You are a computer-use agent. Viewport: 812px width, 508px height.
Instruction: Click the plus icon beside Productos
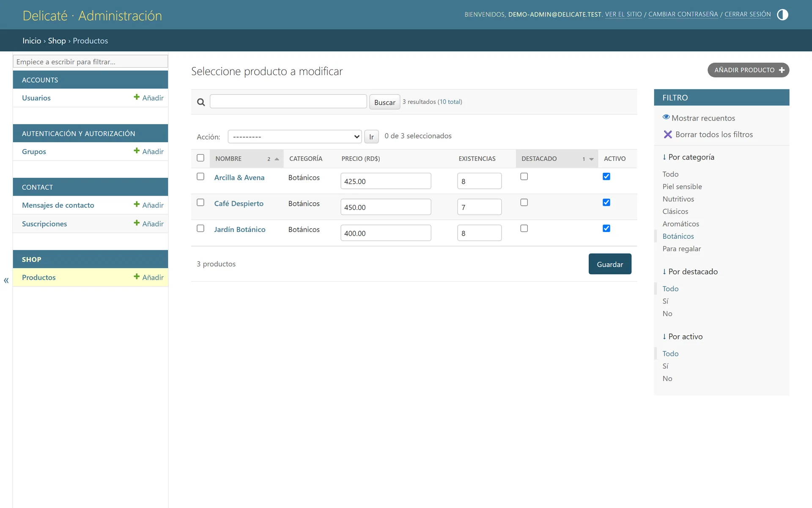click(x=137, y=276)
